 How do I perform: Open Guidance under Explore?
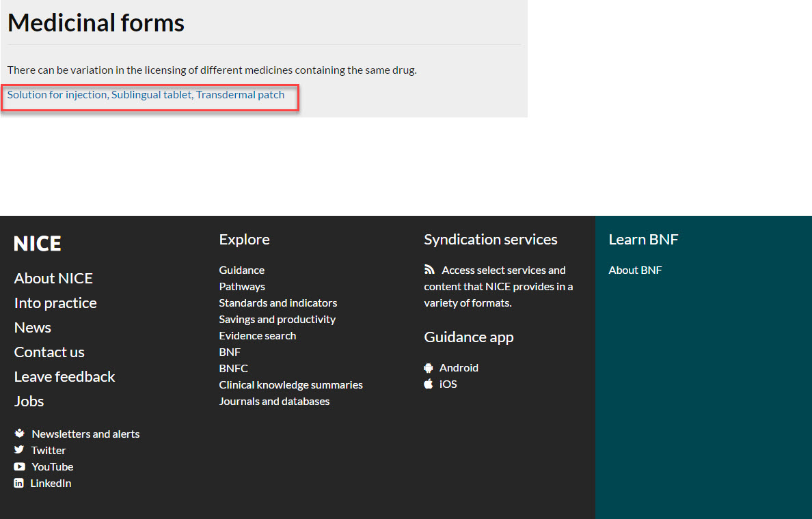(x=241, y=270)
